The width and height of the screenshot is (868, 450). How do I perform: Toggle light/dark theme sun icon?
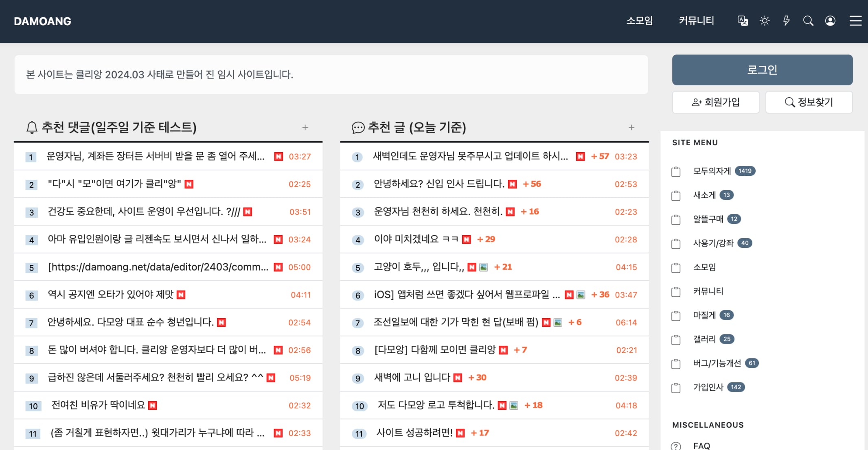click(765, 21)
